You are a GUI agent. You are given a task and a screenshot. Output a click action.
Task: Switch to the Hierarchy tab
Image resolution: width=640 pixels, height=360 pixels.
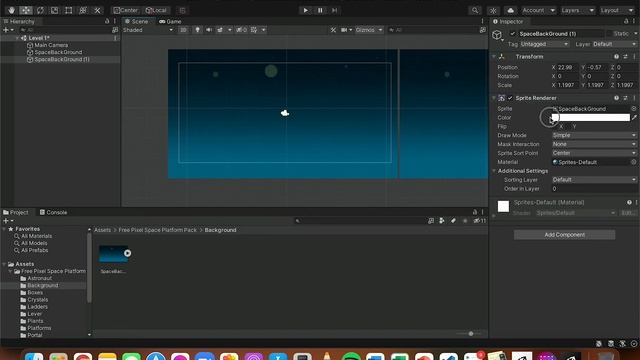pyautogui.click(x=19, y=21)
